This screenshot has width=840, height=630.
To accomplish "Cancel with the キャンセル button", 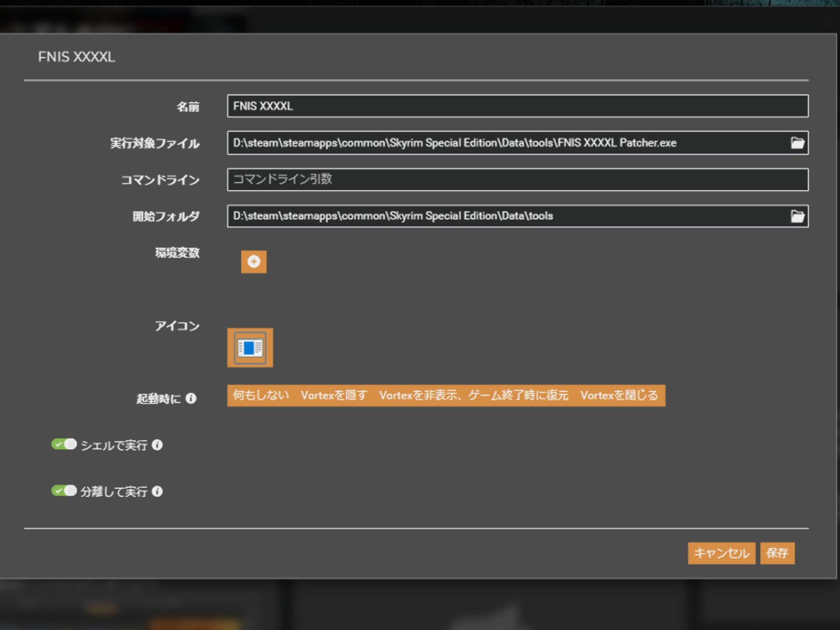I will 722,554.
